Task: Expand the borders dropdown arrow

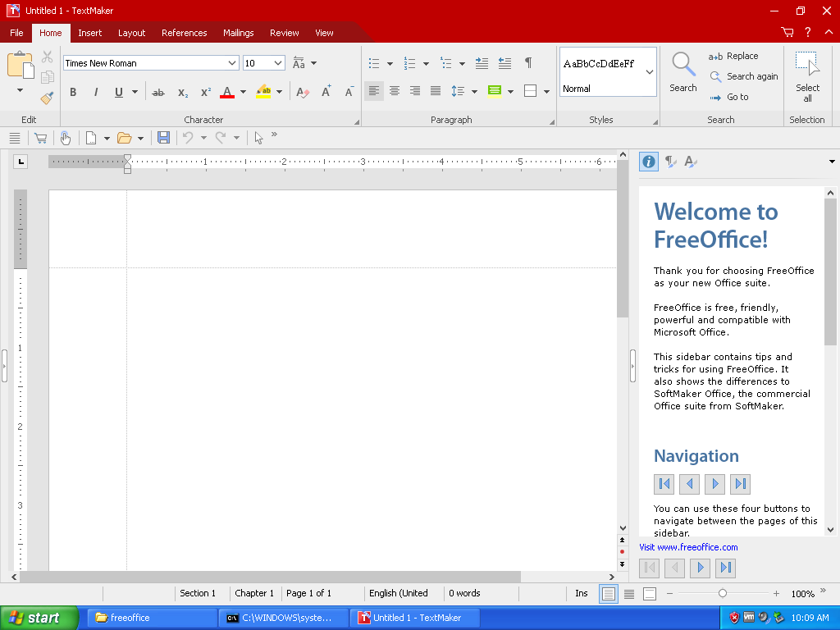Action: click(x=546, y=92)
